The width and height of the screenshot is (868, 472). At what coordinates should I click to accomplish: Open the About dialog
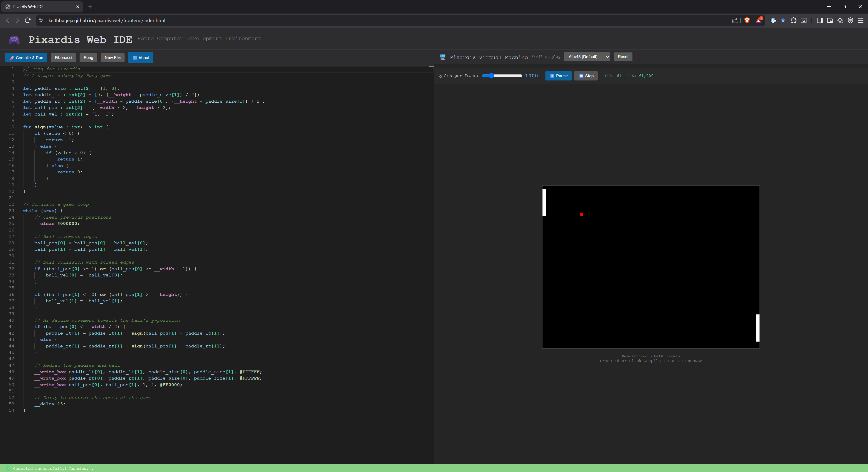141,58
